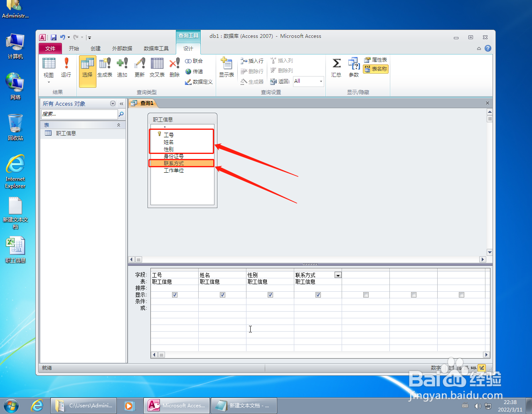532x414 pixels.
Task: Toggle Table Names (表名称) button
Action: click(376, 69)
